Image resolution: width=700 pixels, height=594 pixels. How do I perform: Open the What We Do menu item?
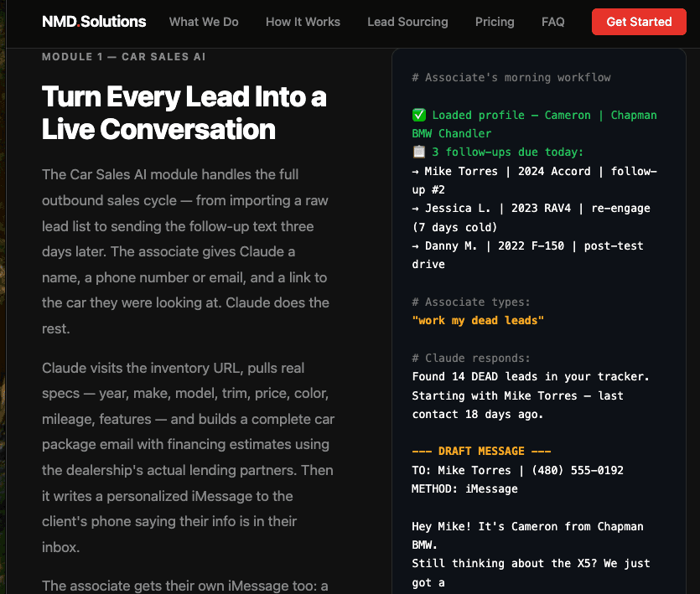pyautogui.click(x=204, y=23)
